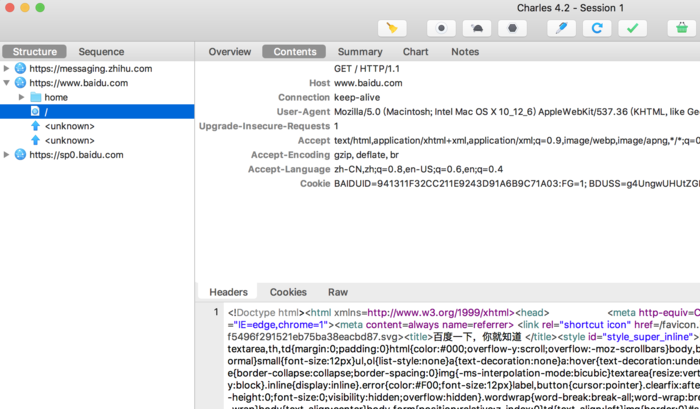Click the Accept-Encoding value gzip, deflate, br
The height and width of the screenshot is (409, 700).
[x=366, y=154]
